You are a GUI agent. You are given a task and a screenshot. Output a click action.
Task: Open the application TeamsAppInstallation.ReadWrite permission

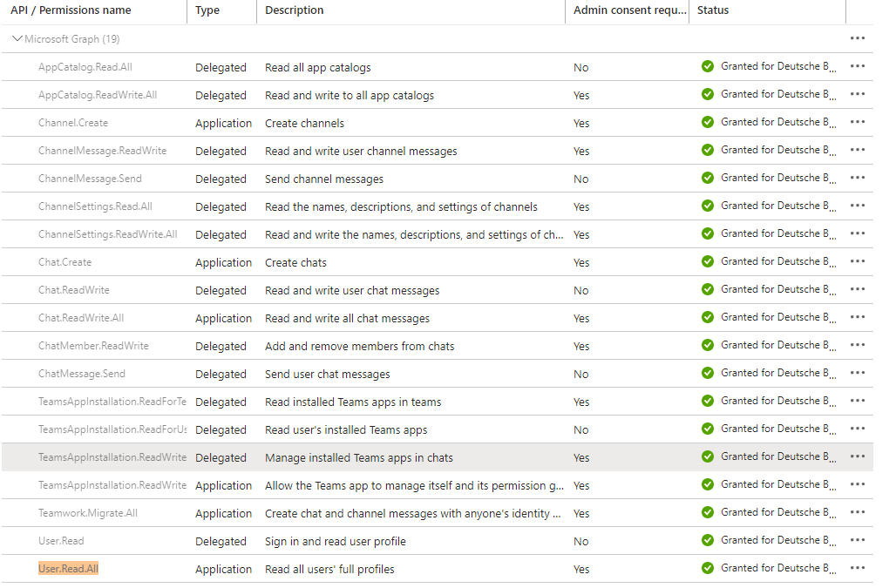[112, 485]
